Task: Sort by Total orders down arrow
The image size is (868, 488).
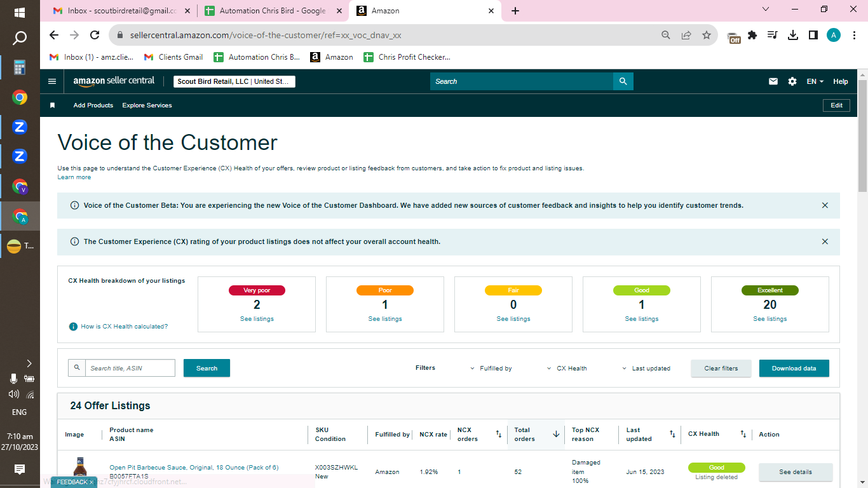Action: click(x=556, y=435)
